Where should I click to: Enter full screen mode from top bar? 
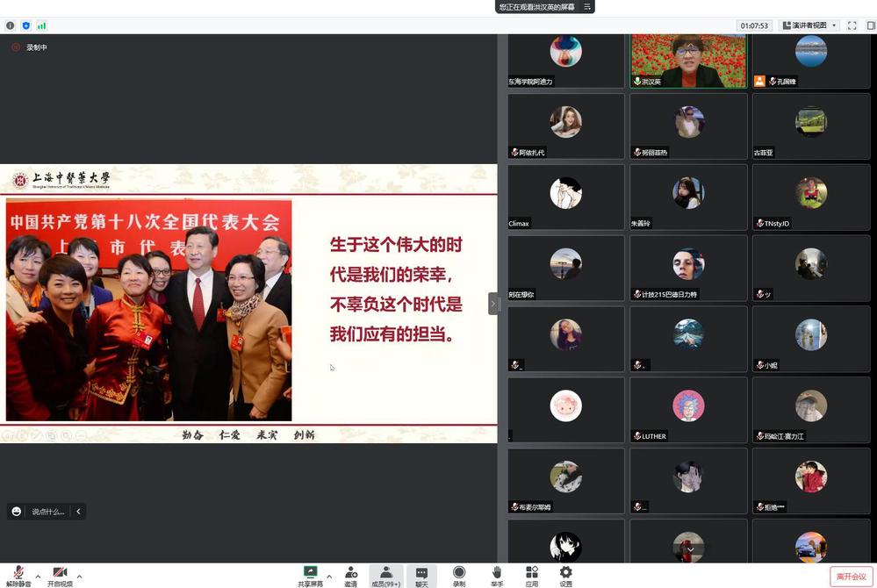click(852, 25)
